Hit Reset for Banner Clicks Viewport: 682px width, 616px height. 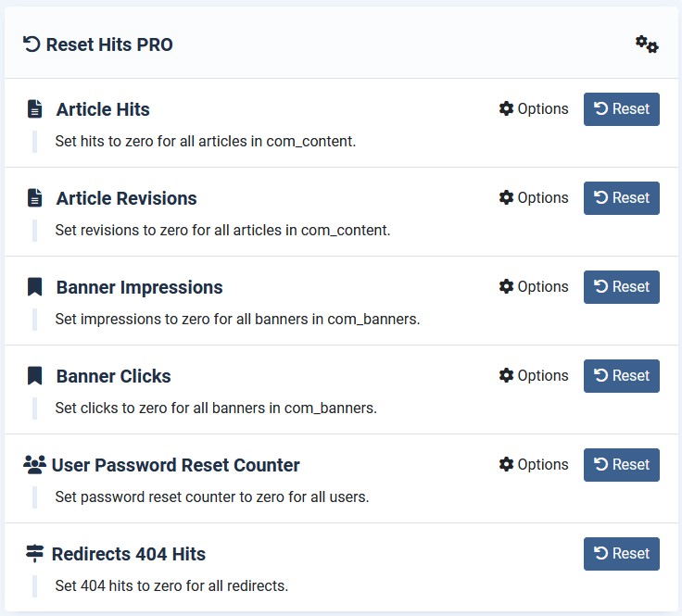[621, 376]
